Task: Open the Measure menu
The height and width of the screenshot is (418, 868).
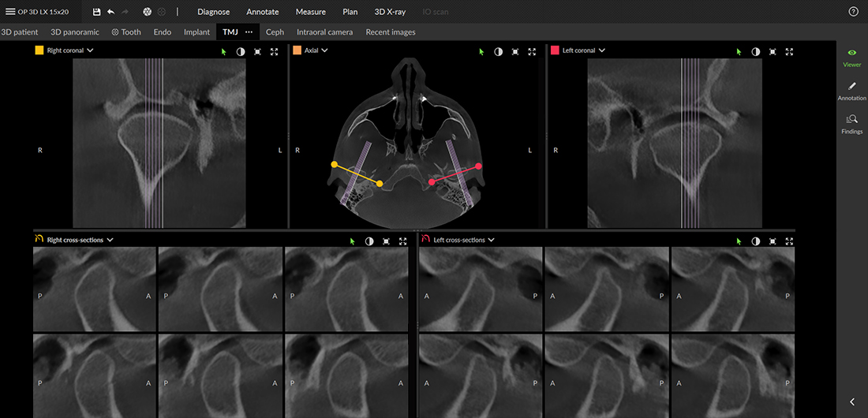Action: pos(310,12)
